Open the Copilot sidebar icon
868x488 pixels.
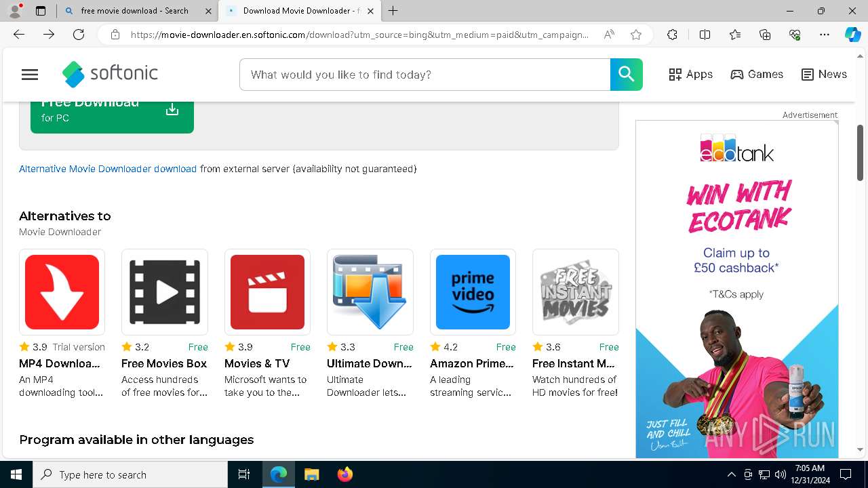tap(852, 35)
